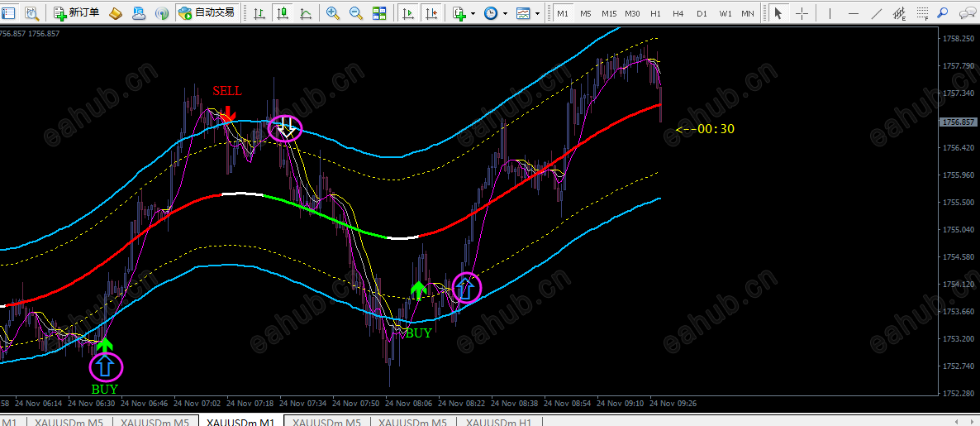Select the active XAUUSDm M1 chart tab

point(240,422)
